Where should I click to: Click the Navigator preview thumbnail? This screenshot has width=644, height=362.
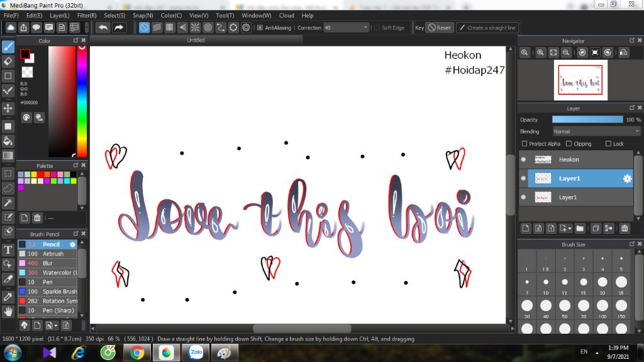point(580,80)
